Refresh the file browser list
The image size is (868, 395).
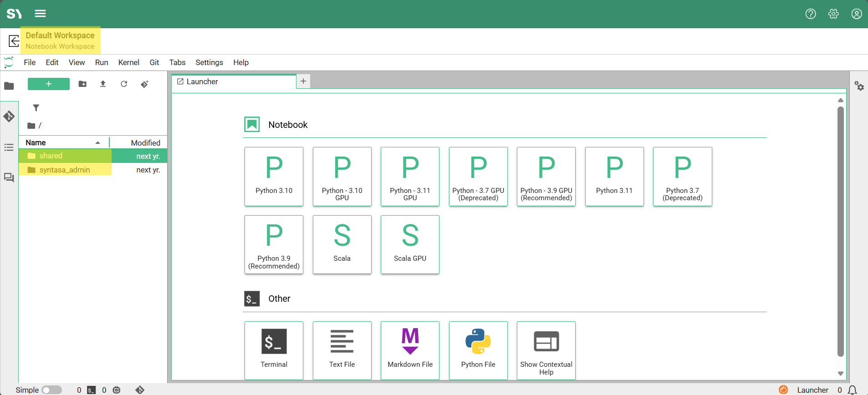coord(124,84)
